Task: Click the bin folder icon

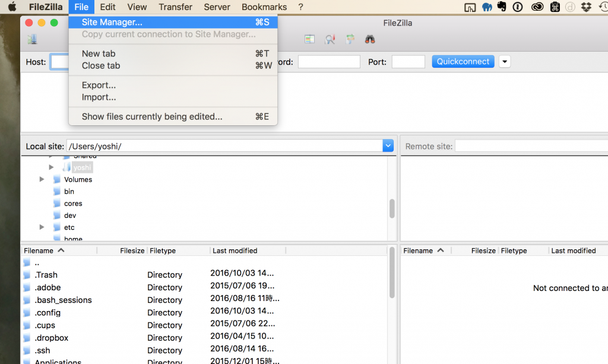Action: [57, 191]
